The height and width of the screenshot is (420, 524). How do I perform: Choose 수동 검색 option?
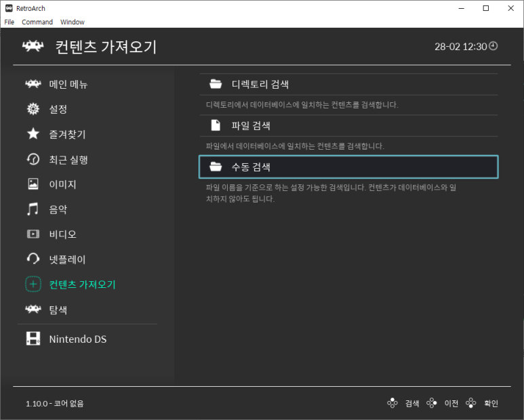click(348, 167)
